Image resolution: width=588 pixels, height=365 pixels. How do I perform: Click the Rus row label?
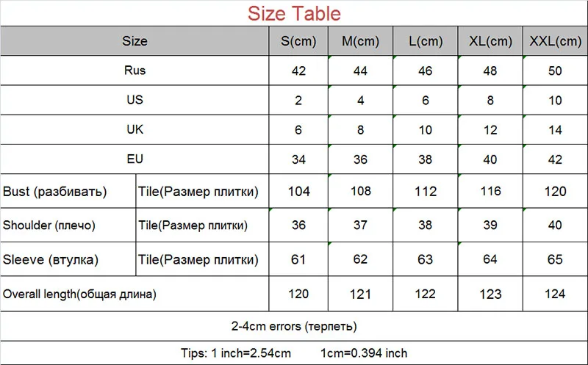[x=135, y=71]
